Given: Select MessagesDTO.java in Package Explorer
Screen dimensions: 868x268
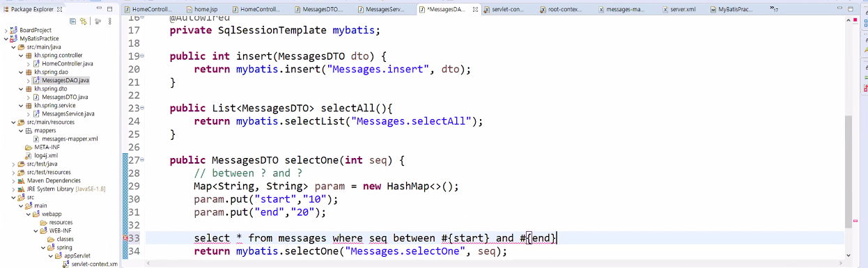Looking at the screenshot, I should (65, 97).
